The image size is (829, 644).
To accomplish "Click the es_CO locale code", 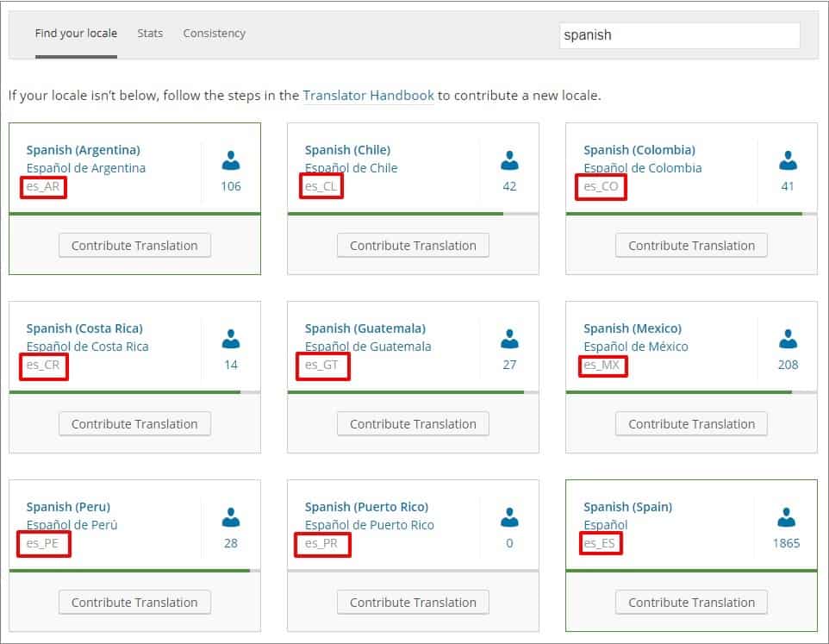I will [601, 186].
